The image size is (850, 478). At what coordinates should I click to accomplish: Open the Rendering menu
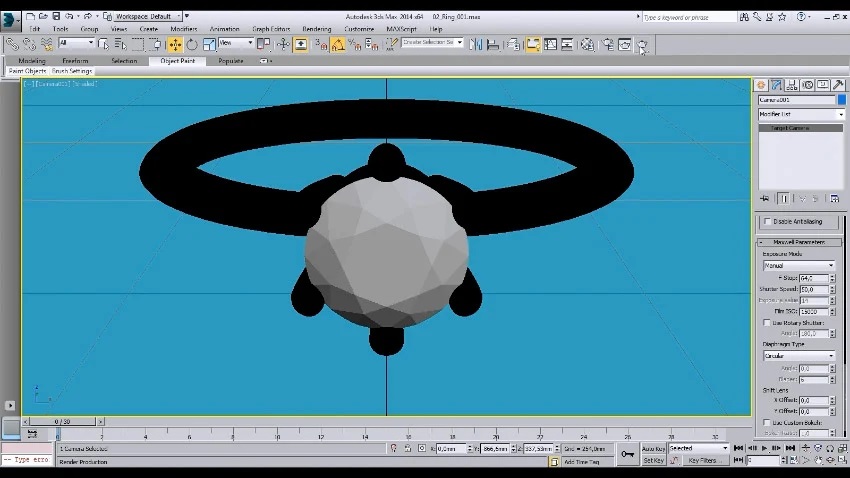pos(316,29)
